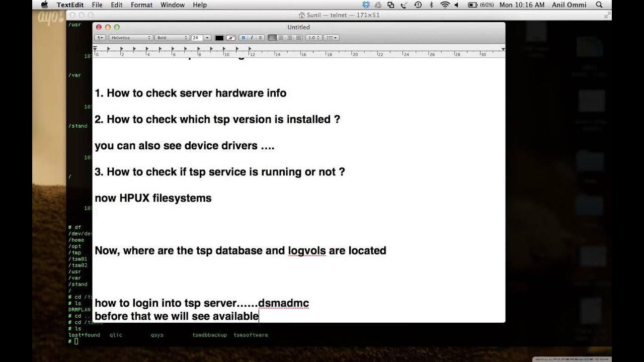Click the underlined word 'logvols'
Screen dimensions: 644x362
(307, 250)
